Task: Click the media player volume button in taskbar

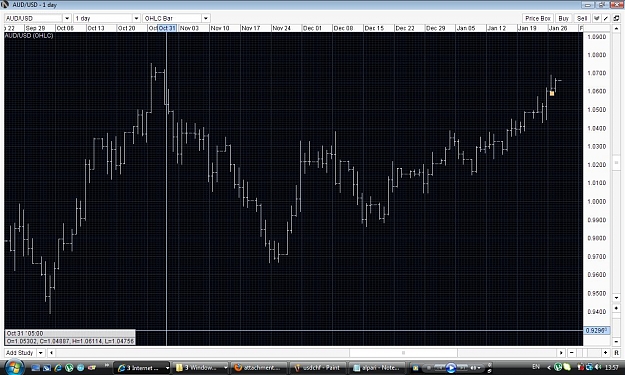Action: pos(474,368)
